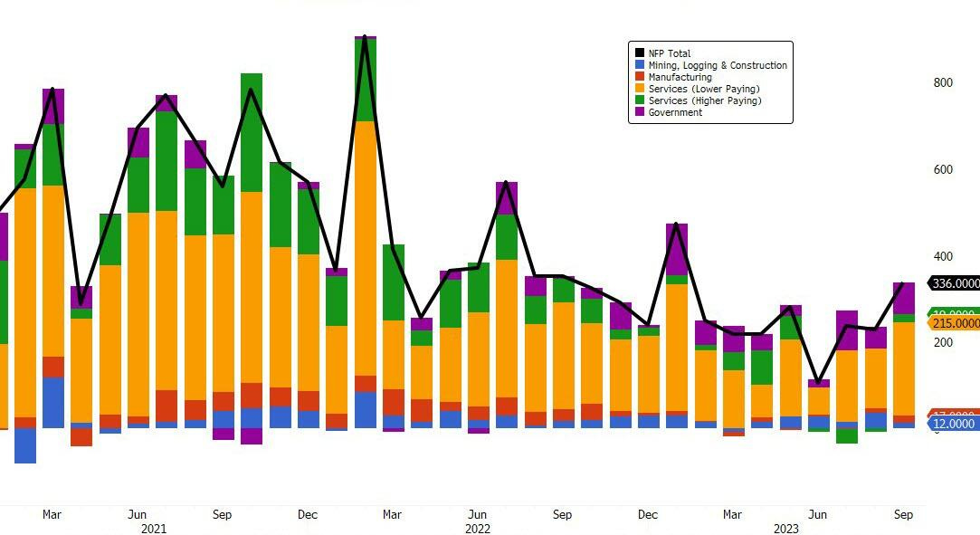The image size is (980, 535).
Task: Click the Dec label left of 2022
Action: pyautogui.click(x=308, y=515)
